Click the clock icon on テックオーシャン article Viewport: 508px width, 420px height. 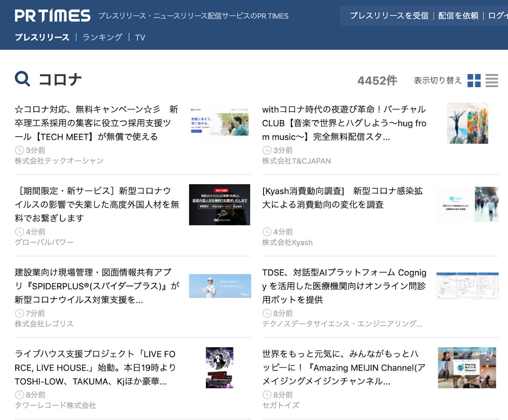tap(19, 150)
